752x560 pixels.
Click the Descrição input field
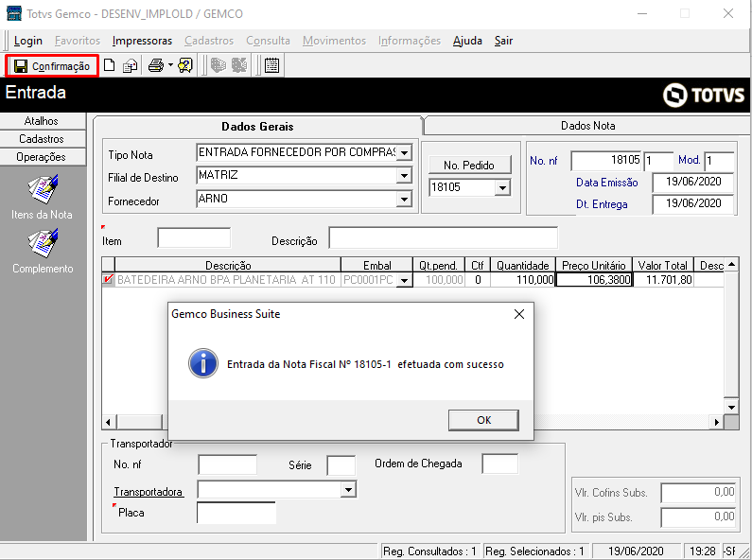(443, 237)
